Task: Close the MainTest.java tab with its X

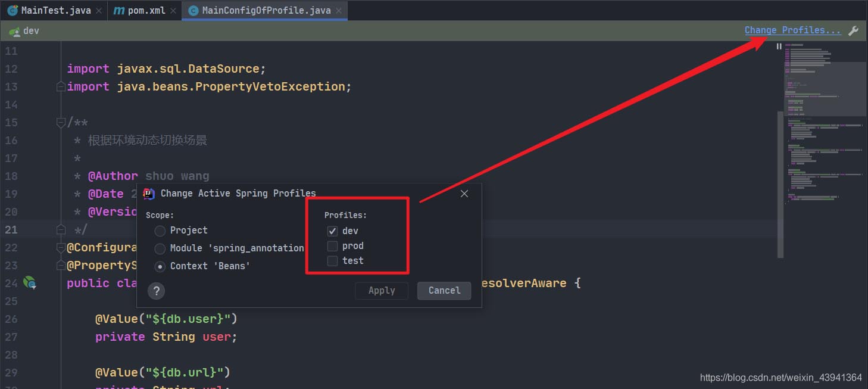Action: pos(99,11)
